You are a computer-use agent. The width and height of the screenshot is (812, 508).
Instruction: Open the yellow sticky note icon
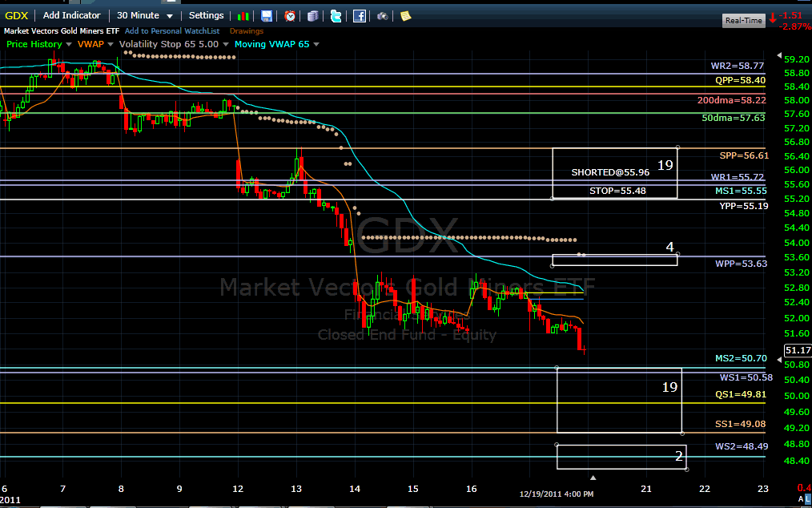coord(405,16)
